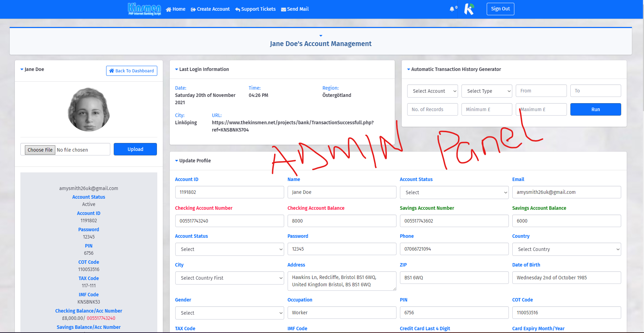Click the Email input field
The height and width of the screenshot is (333, 644).
coord(567,192)
